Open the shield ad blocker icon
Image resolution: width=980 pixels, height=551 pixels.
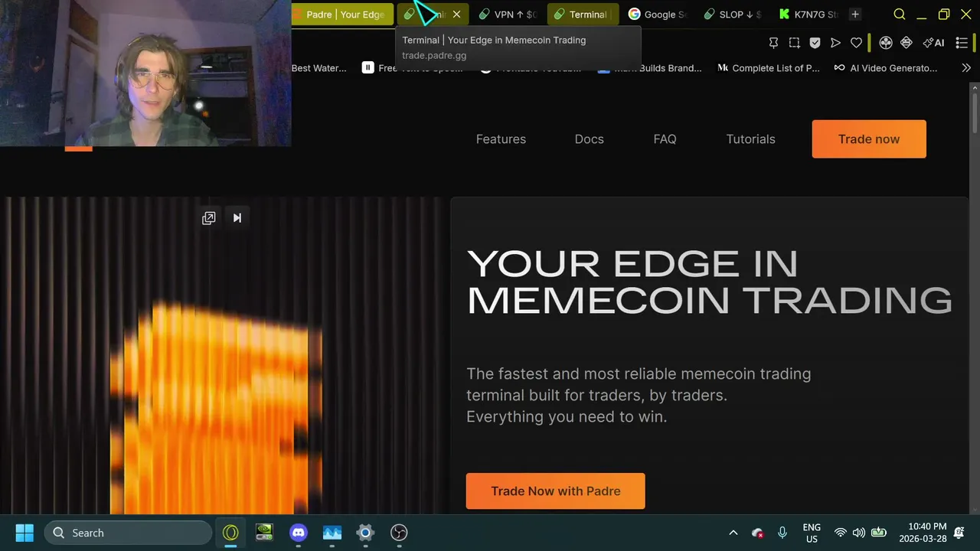tap(815, 43)
